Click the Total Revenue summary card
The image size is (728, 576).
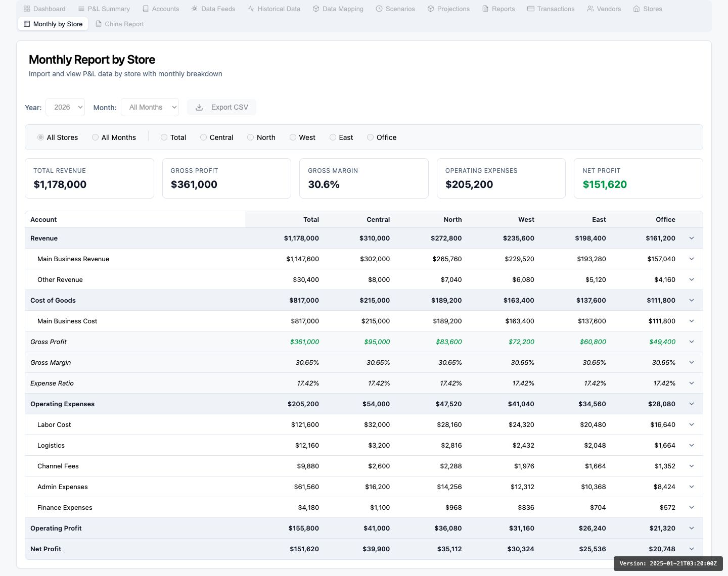[89, 178]
